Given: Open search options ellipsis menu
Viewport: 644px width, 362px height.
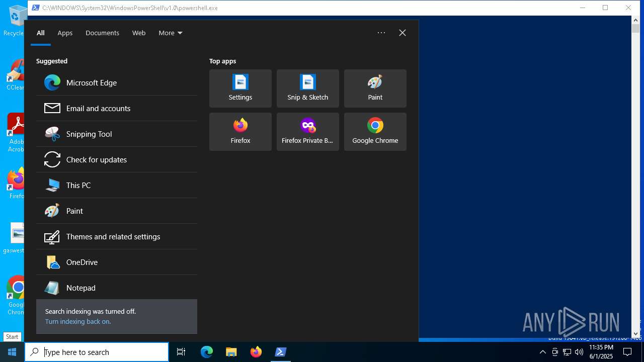Looking at the screenshot, I should [x=381, y=33].
